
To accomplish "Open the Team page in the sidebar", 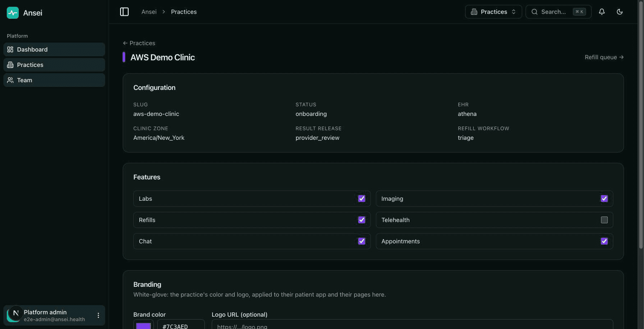I will click(x=54, y=80).
